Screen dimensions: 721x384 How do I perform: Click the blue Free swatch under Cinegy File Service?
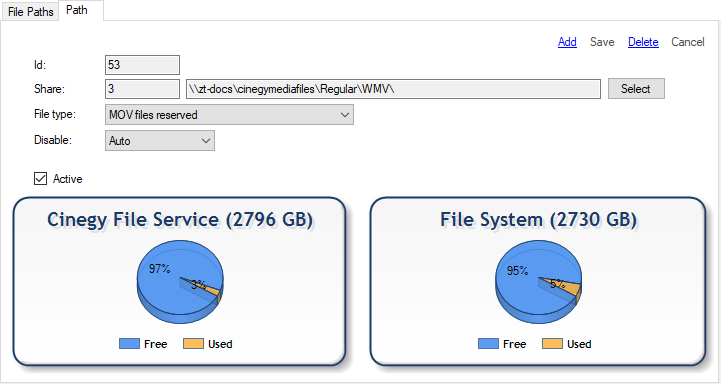coord(129,344)
